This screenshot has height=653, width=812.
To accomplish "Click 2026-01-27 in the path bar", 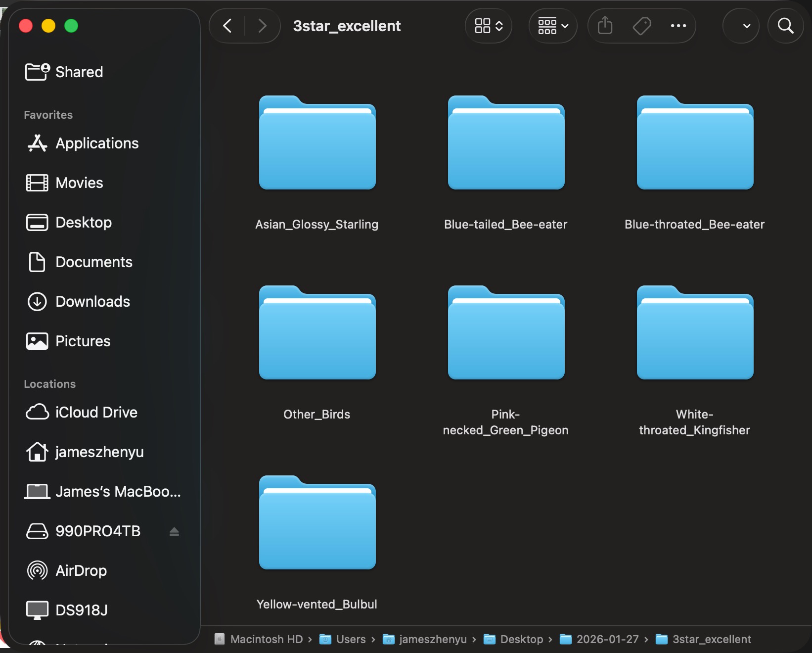I will pos(607,639).
